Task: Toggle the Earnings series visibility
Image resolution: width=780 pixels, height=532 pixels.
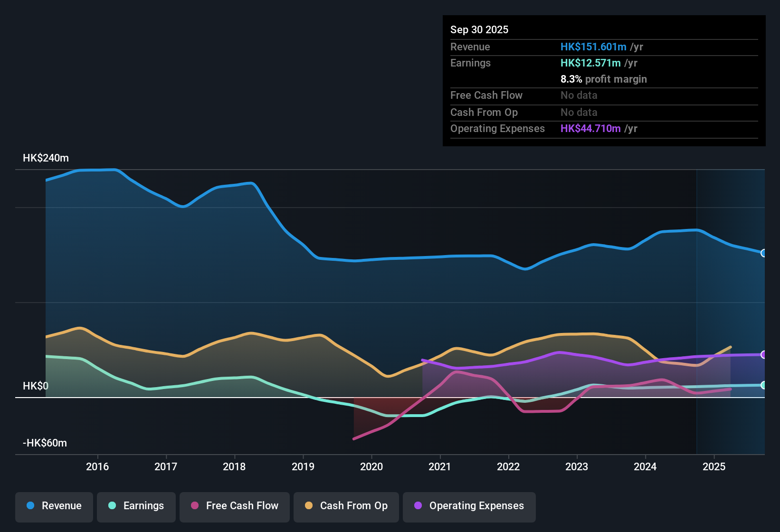Action: click(x=136, y=506)
